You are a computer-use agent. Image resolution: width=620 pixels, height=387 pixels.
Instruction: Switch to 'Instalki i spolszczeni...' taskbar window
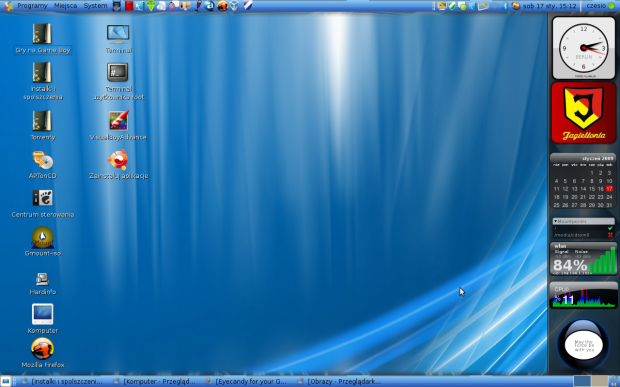pyautogui.click(x=62, y=381)
